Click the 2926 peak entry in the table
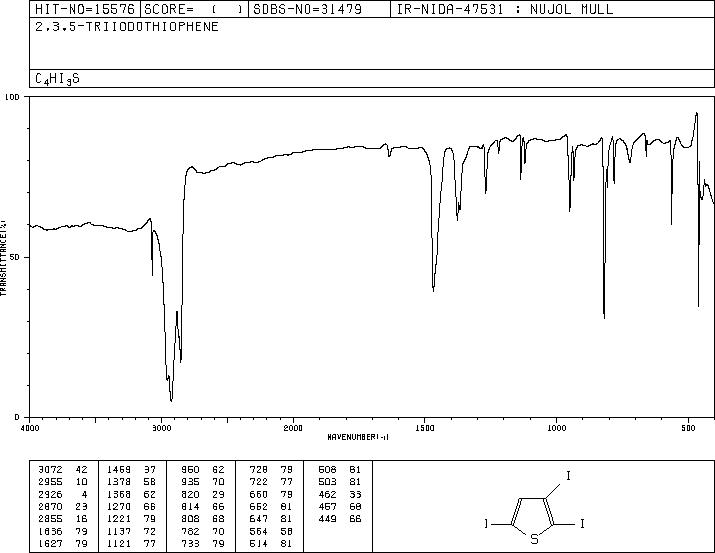 click(x=50, y=494)
